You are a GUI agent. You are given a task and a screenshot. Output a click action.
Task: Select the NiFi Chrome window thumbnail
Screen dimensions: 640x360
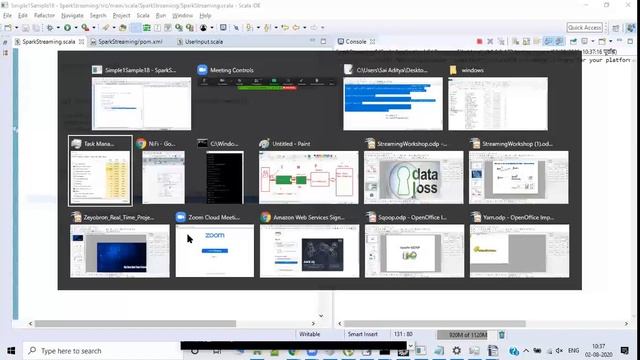pyautogui.click(x=163, y=178)
